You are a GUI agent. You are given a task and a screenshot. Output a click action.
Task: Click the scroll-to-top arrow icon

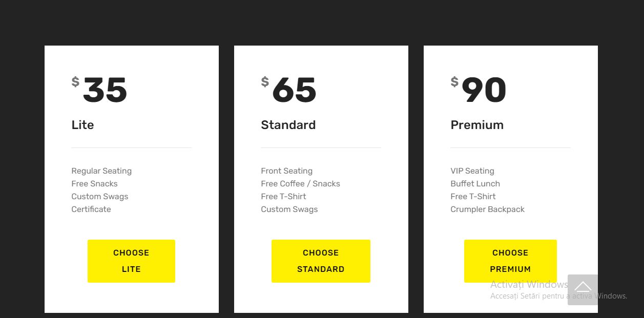pos(583,289)
